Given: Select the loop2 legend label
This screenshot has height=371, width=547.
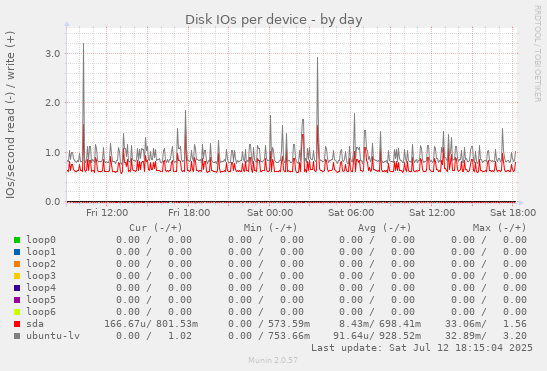Looking at the screenshot, I should pos(41,264).
